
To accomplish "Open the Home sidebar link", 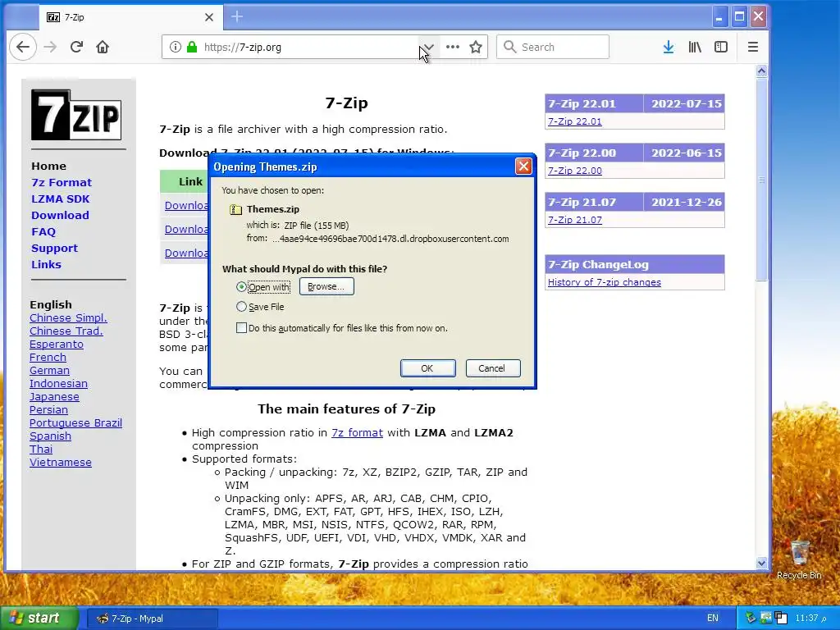I will click(x=48, y=166).
